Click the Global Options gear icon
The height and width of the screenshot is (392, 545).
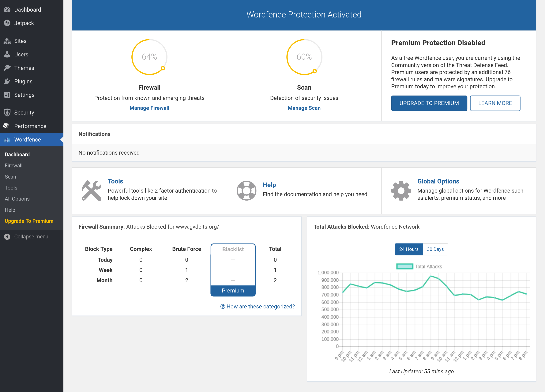(x=401, y=190)
